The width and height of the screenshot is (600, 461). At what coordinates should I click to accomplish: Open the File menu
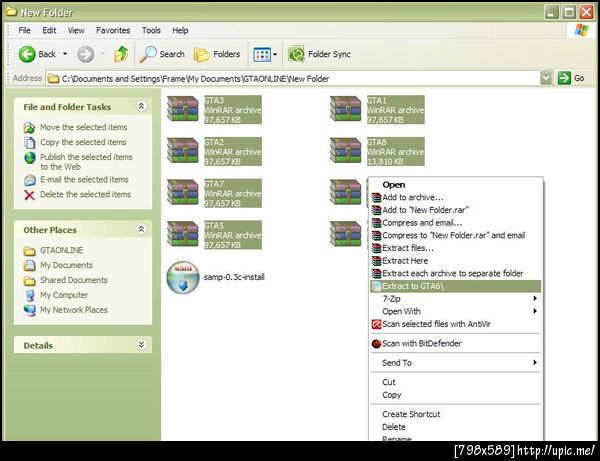pos(24,30)
